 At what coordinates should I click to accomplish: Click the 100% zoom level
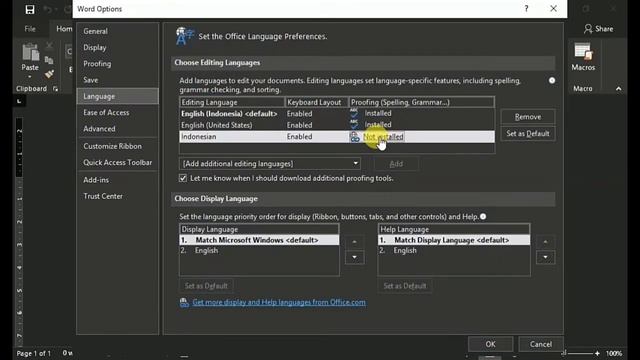(613, 353)
